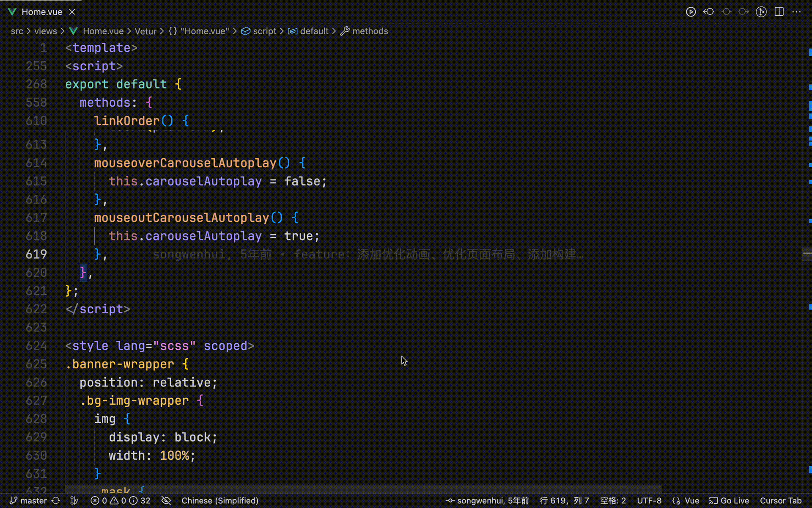Select the Home.vue editor tab

click(x=42, y=12)
